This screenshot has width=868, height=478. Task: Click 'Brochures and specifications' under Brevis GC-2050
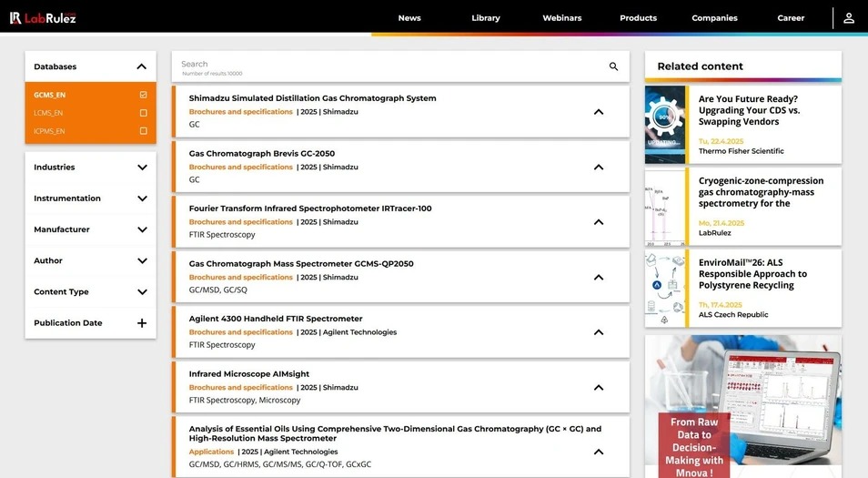click(x=241, y=167)
